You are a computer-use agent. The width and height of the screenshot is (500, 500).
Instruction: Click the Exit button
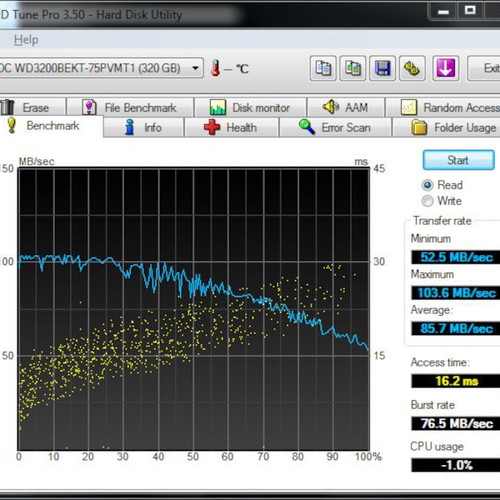(x=484, y=68)
